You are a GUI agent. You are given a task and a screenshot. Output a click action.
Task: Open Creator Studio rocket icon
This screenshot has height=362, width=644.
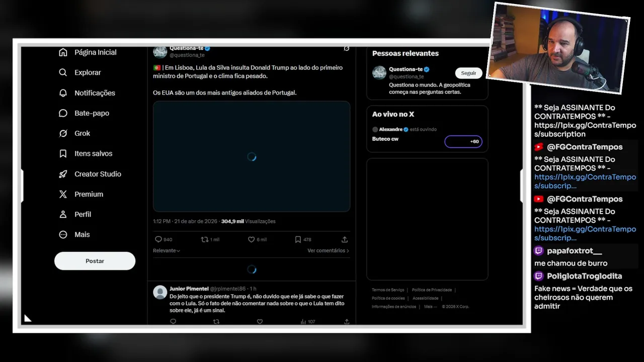pyautogui.click(x=63, y=174)
